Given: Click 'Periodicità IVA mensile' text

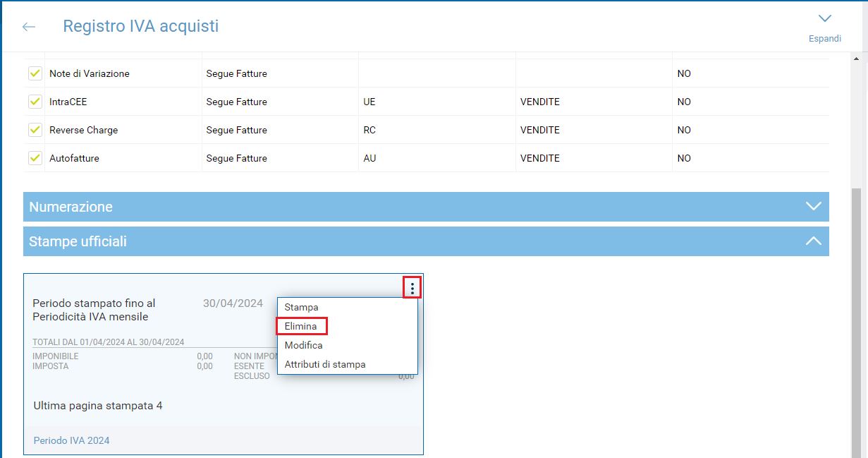Looking at the screenshot, I should tap(90, 317).
